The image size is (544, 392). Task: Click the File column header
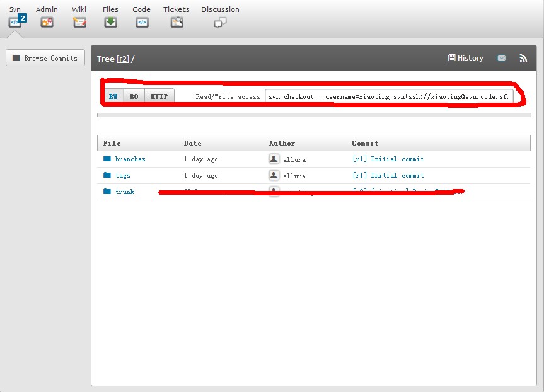112,143
